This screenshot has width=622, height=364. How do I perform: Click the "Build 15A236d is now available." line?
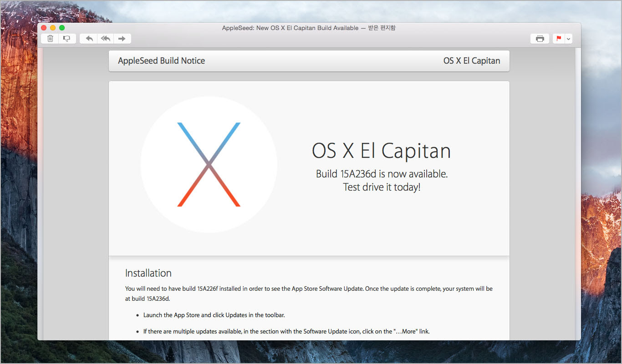382,174
